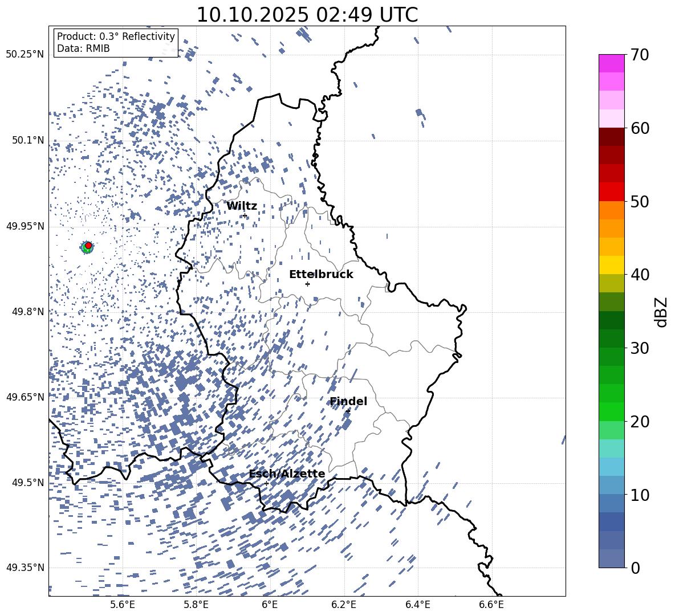Click the 49.65°N latitude label

(25, 397)
